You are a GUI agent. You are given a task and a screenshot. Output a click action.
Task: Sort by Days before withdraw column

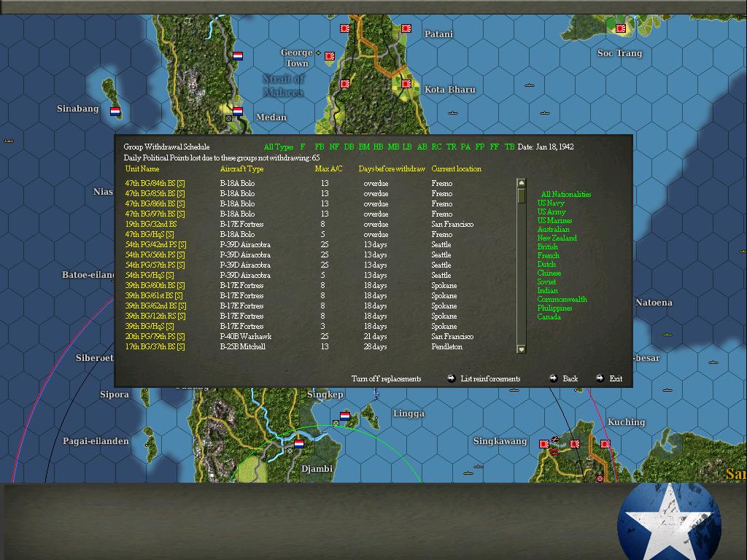pyautogui.click(x=392, y=168)
